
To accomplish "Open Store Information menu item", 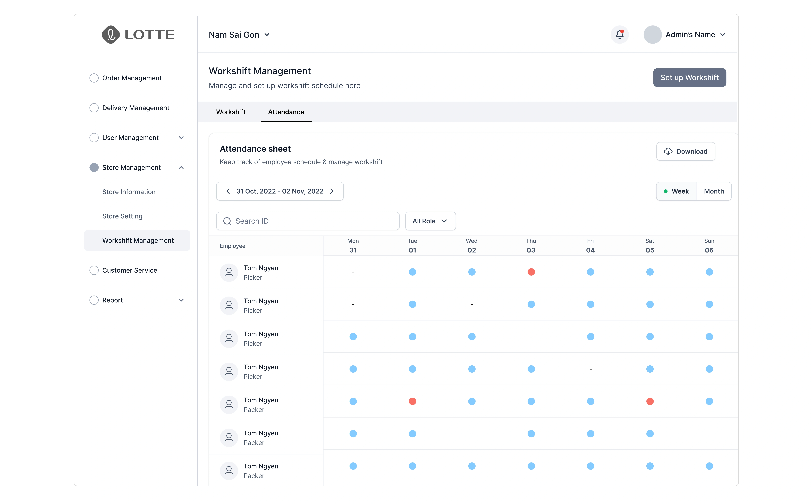I will click(x=129, y=192).
